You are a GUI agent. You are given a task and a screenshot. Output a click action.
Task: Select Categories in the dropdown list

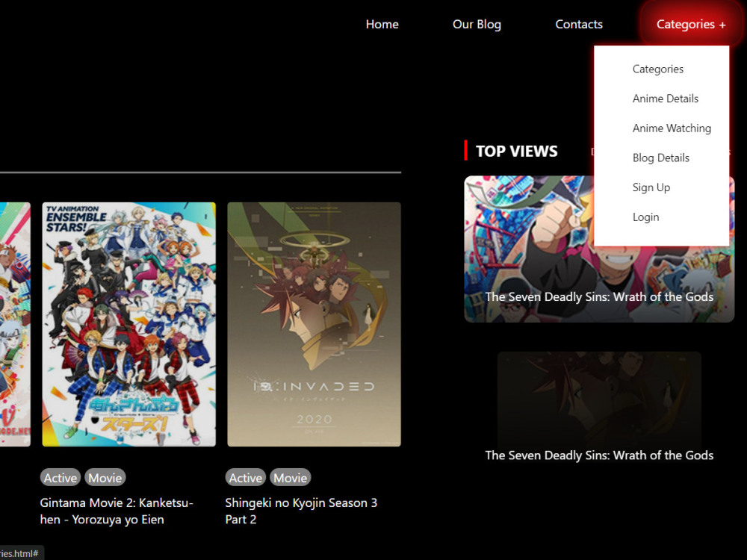pos(657,69)
